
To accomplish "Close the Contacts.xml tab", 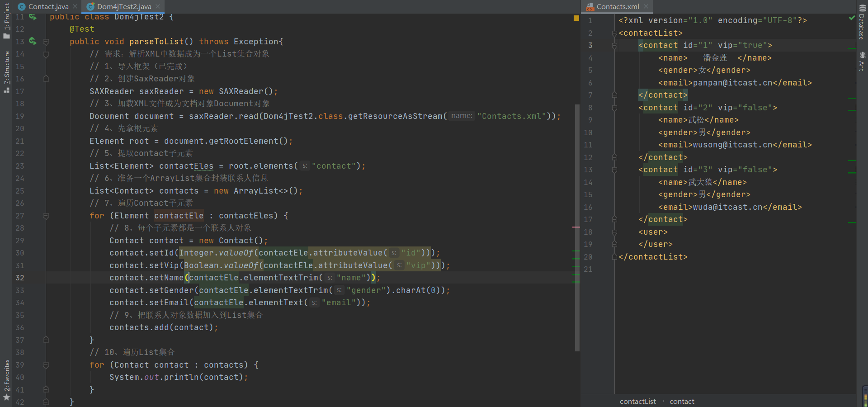I will click(x=646, y=6).
